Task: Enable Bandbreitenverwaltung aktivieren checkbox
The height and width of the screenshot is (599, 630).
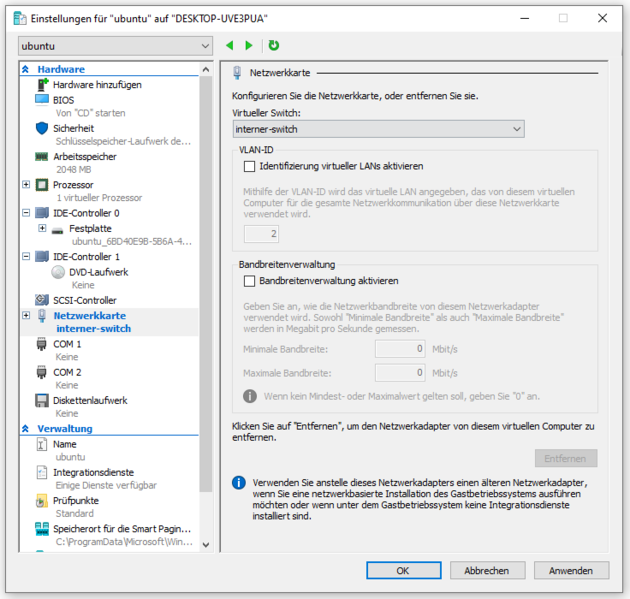Action: (250, 281)
